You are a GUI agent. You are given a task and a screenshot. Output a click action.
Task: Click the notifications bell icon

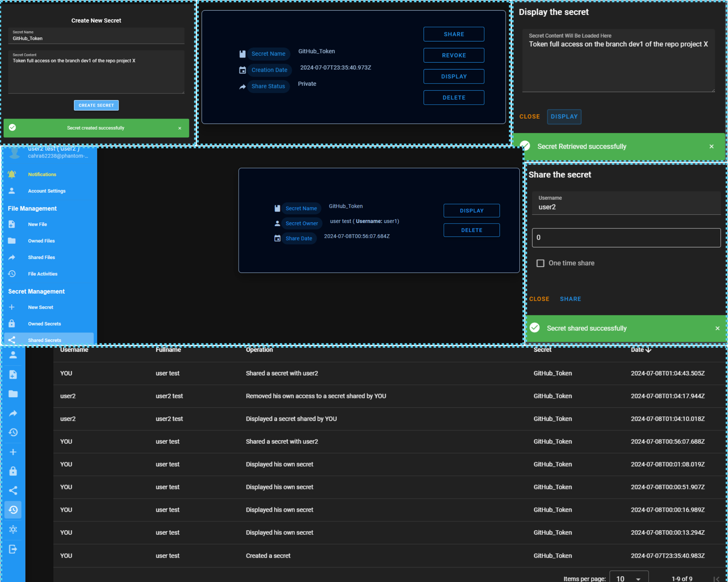coord(12,174)
